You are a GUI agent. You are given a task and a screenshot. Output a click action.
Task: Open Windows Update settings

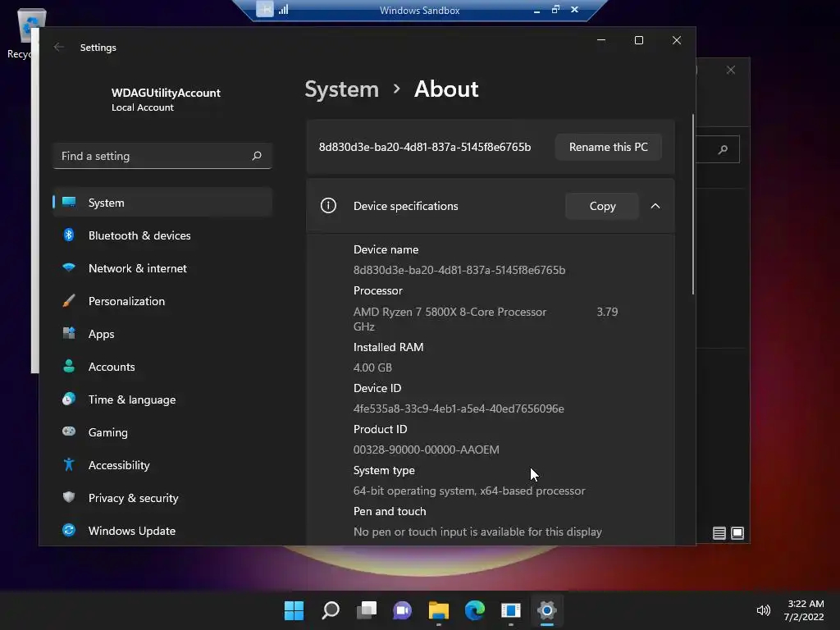tap(162, 531)
